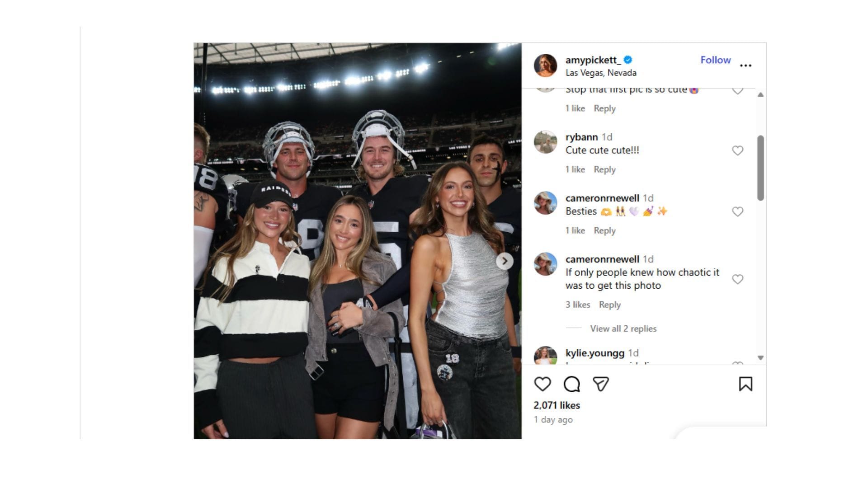
Task: Open comments via the speech bubble icon
Action: click(573, 385)
